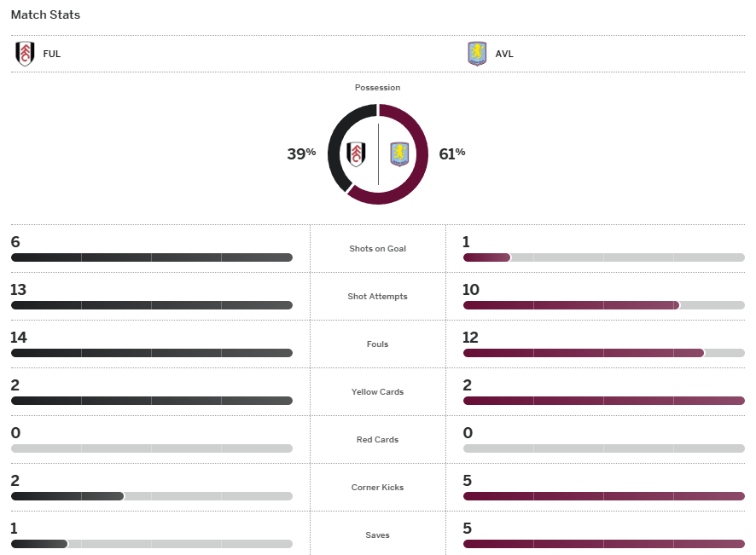
Task: Click the Match Stats heading
Action: 46,15
